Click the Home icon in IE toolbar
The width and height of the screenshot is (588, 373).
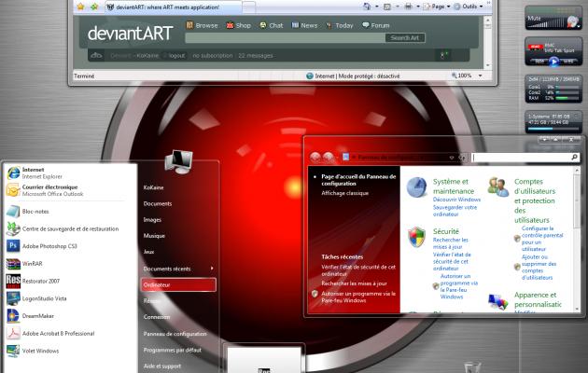367,6
